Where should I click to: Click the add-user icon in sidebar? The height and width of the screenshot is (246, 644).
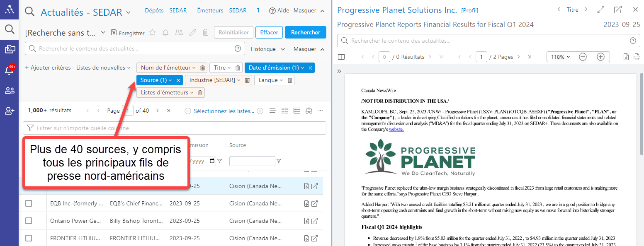tap(9, 111)
